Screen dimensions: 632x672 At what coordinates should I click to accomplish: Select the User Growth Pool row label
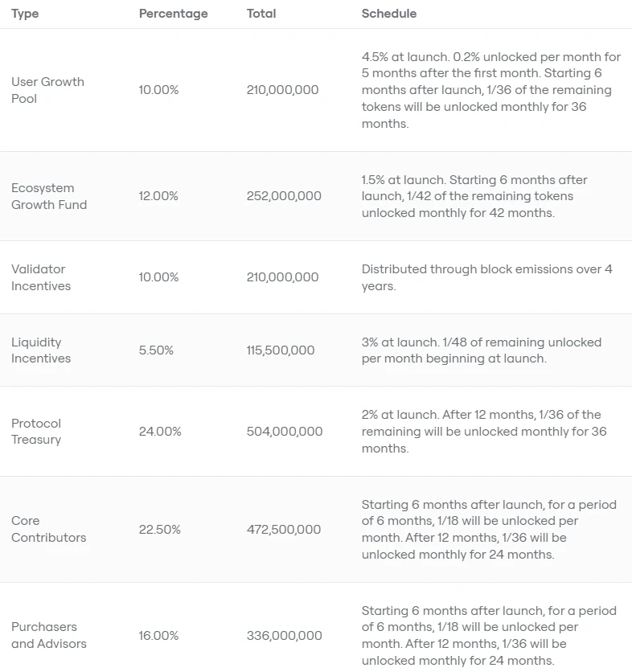pyautogui.click(x=47, y=90)
